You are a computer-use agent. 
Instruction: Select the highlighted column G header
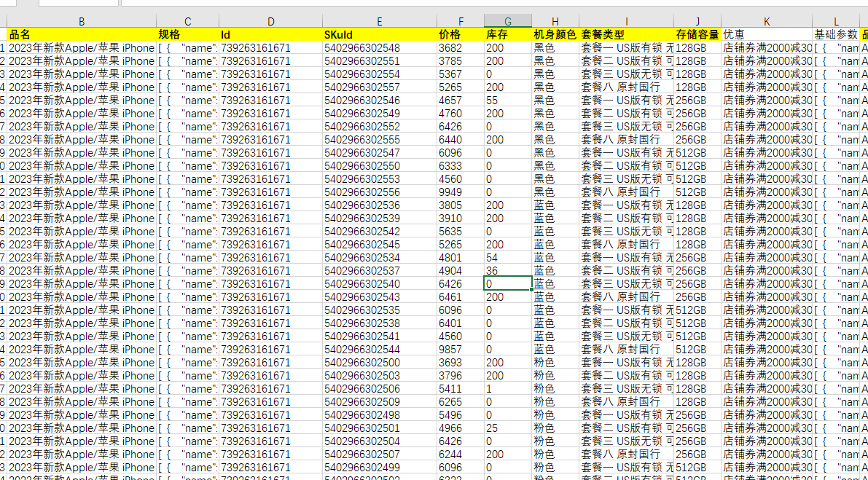tap(508, 22)
